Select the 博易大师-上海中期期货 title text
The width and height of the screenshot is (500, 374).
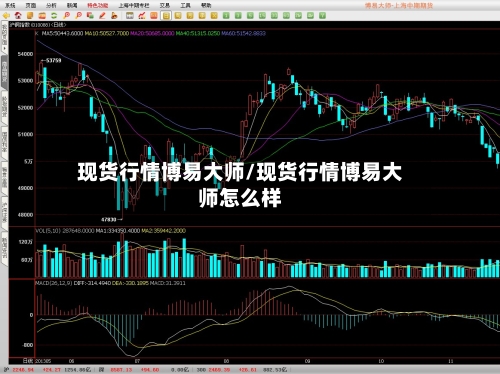[399, 5]
